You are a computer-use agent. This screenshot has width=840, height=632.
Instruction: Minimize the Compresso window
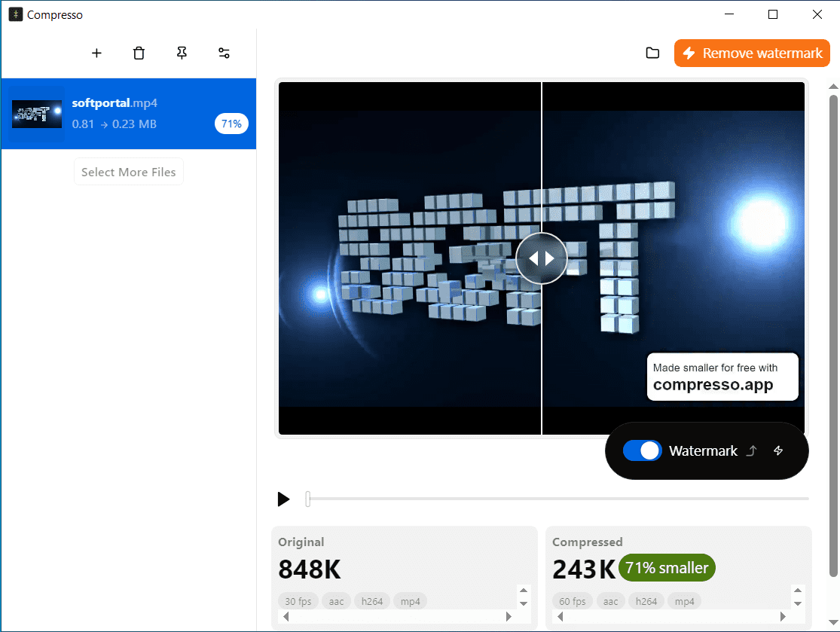[729, 14]
